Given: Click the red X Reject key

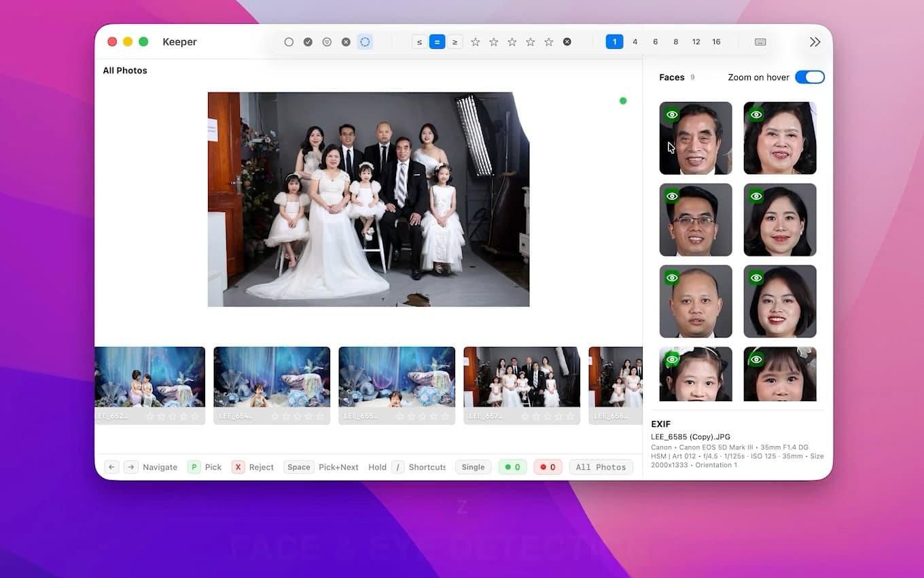Looking at the screenshot, I should tap(238, 467).
